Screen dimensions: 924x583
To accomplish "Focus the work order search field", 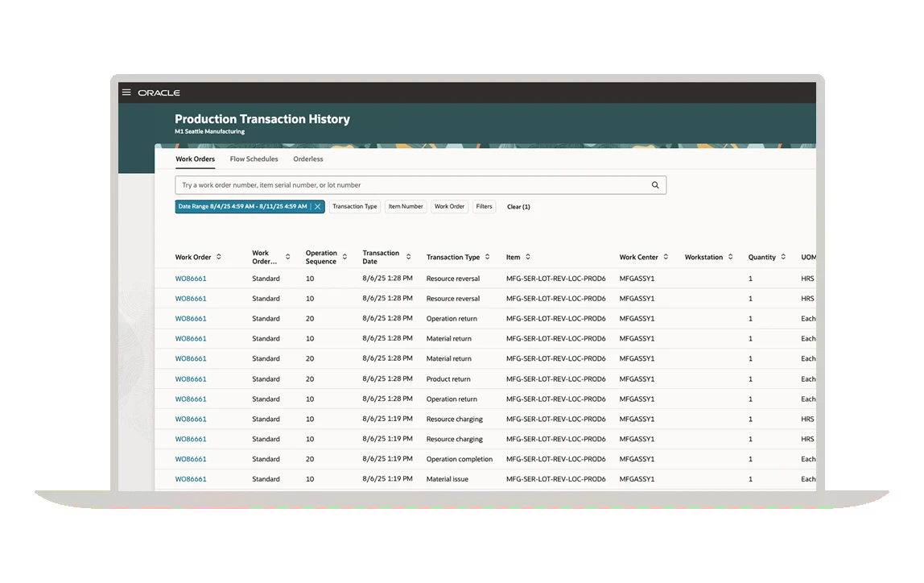I will click(410, 185).
